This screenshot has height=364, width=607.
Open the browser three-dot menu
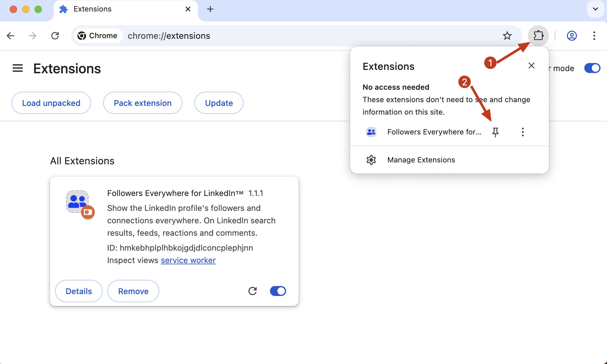[x=594, y=36]
